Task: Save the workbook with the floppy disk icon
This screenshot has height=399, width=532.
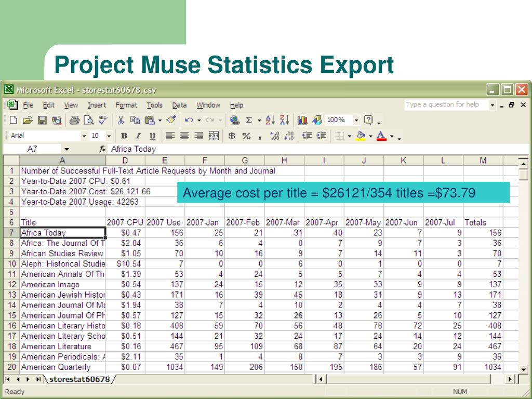Action: (x=42, y=120)
